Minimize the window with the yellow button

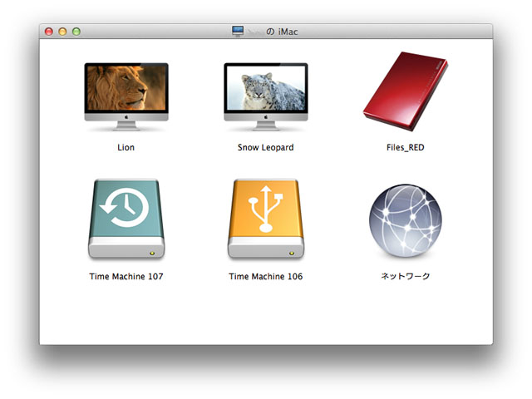[x=62, y=32]
